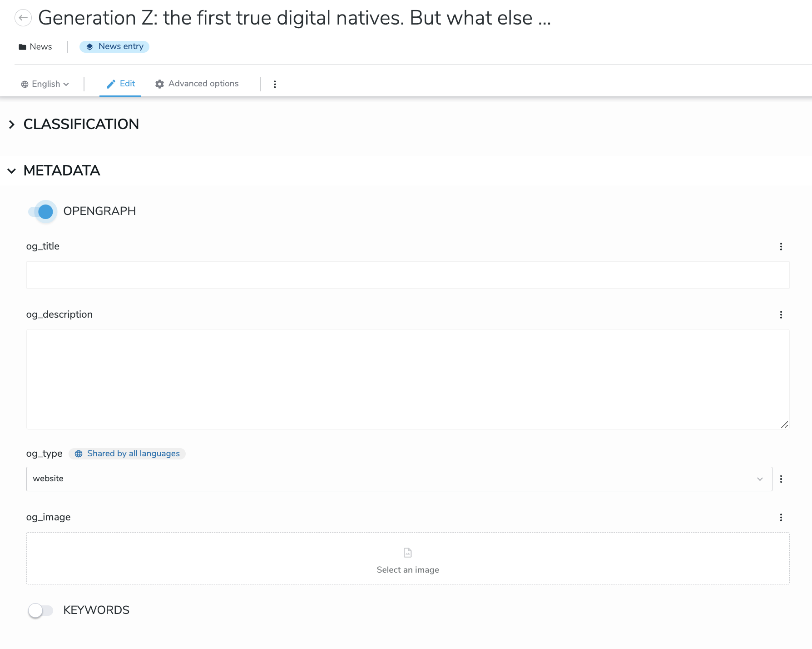Click the Shared by all languages badge

point(127,454)
